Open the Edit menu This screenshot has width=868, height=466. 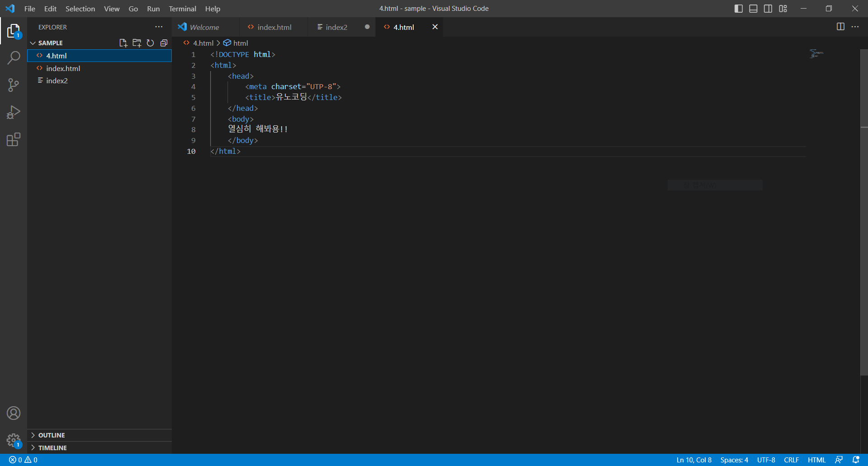50,9
